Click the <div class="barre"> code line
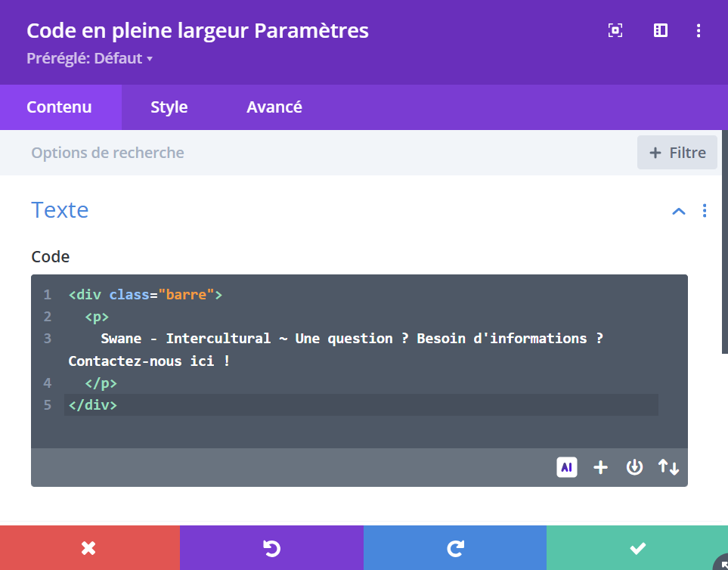The height and width of the screenshot is (570, 728). (145, 295)
